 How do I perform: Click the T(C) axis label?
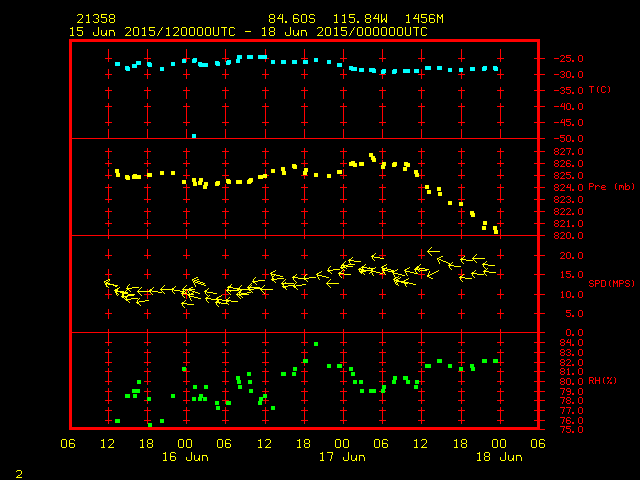[600, 89]
